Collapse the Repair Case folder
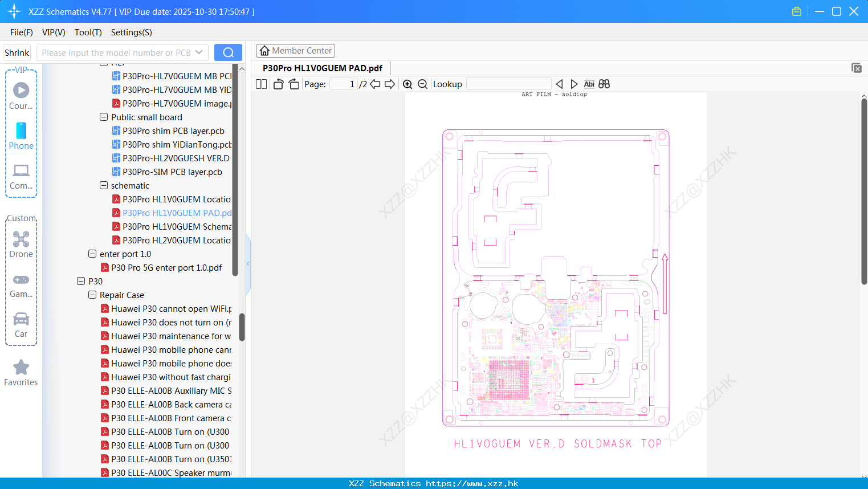The height and width of the screenshot is (489, 868). tap(92, 295)
